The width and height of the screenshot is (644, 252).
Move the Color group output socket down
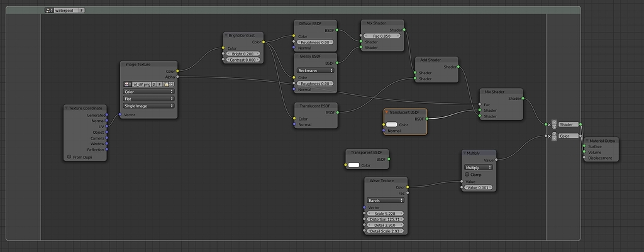pos(554,139)
